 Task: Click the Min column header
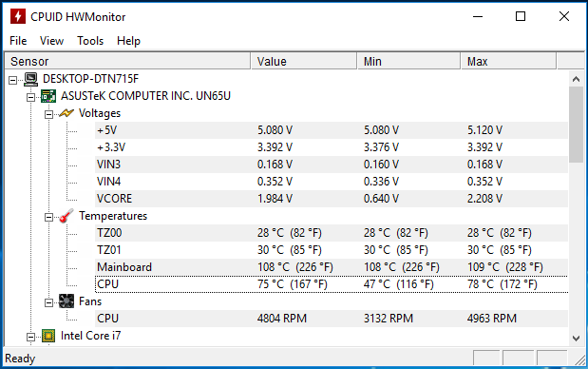click(408, 61)
